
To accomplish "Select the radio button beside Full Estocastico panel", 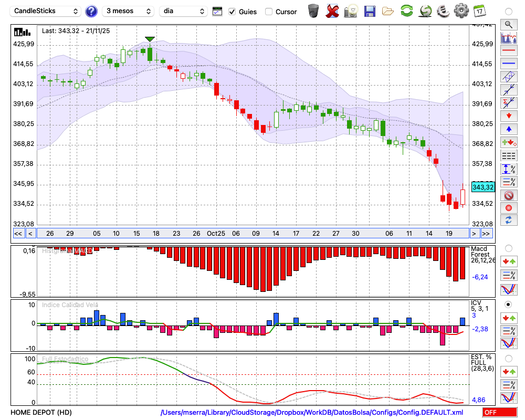I will pyautogui.click(x=508, y=358).
